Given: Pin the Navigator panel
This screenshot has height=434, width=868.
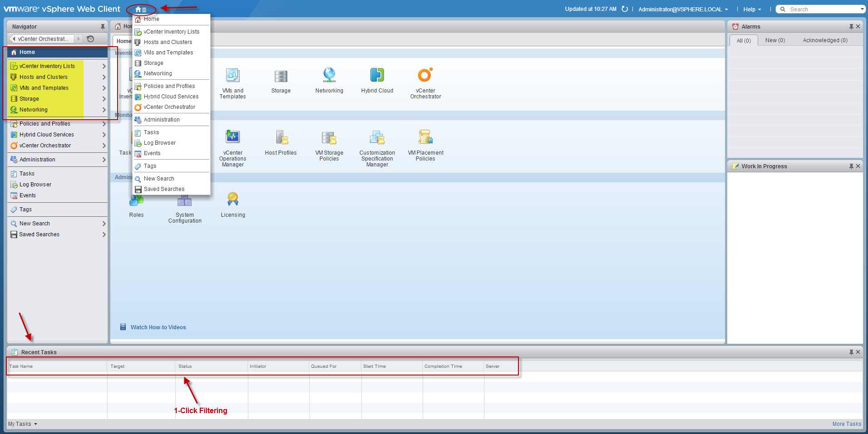Looking at the screenshot, I should coord(103,27).
